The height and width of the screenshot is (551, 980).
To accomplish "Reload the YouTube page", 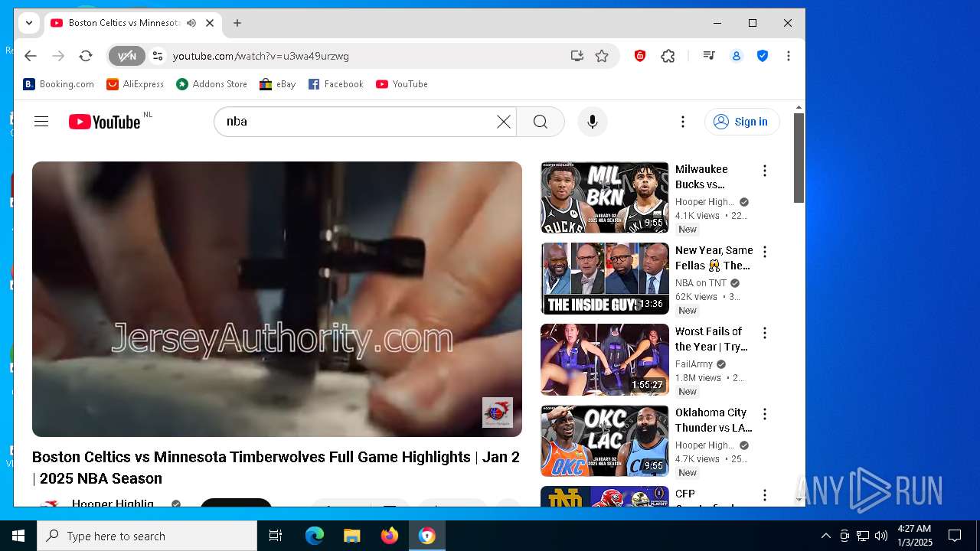I will (x=86, y=56).
